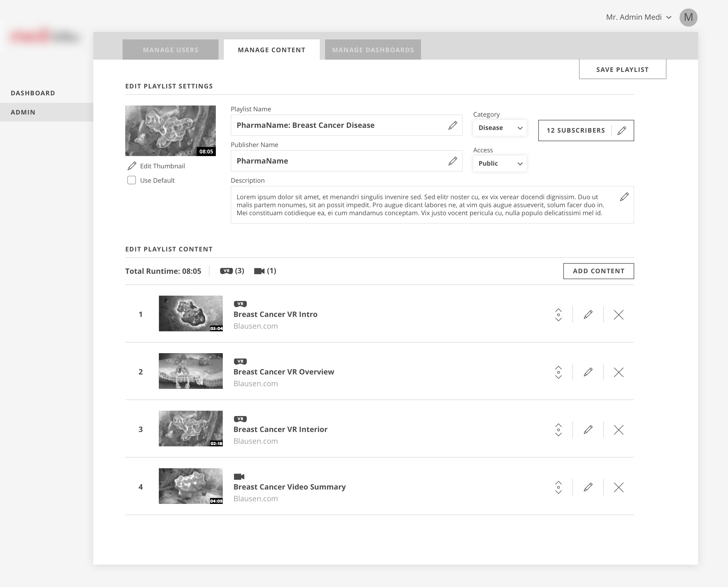Reorder Breast Cancer VR Intro item
Image resolution: width=728 pixels, height=587 pixels.
pyautogui.click(x=559, y=315)
